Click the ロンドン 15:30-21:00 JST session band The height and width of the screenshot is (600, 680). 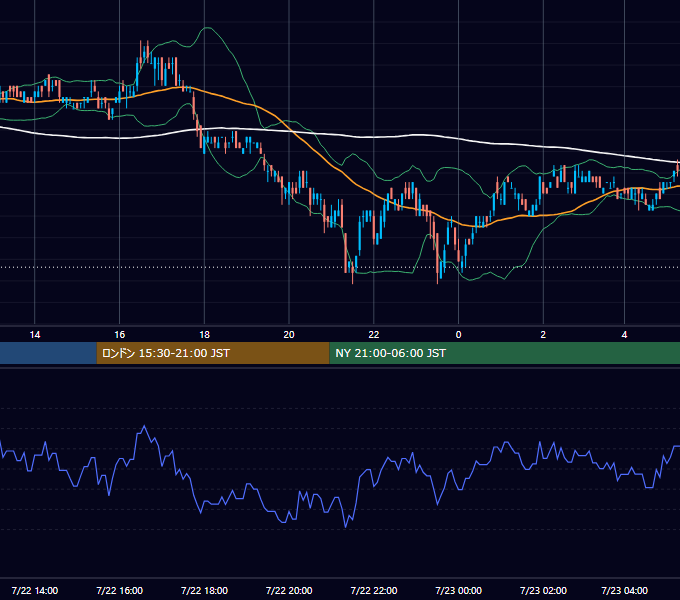(x=213, y=353)
